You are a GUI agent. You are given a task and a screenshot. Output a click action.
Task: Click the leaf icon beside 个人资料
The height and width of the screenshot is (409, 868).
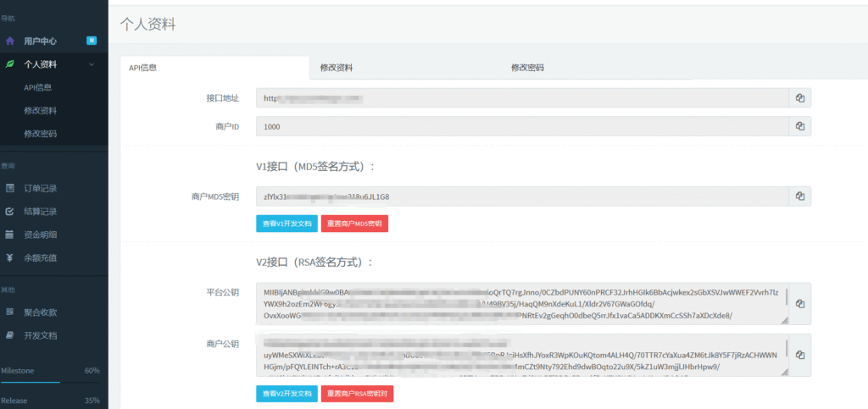point(10,64)
